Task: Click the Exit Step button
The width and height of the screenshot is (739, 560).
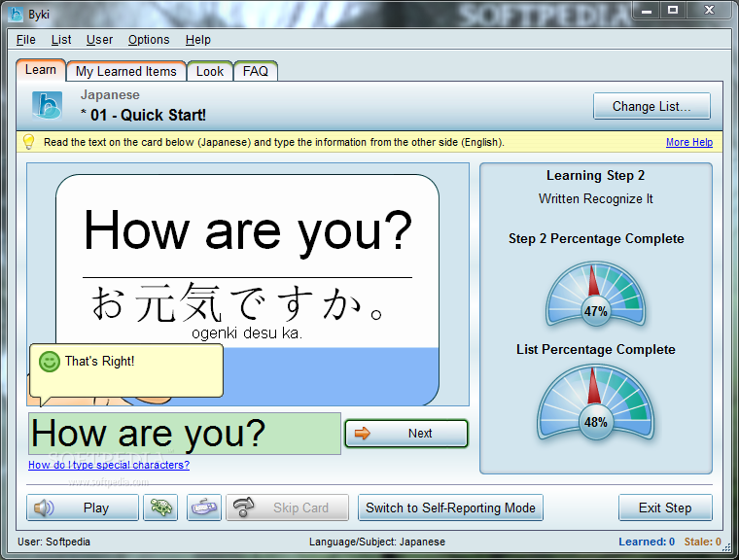Action: click(665, 507)
